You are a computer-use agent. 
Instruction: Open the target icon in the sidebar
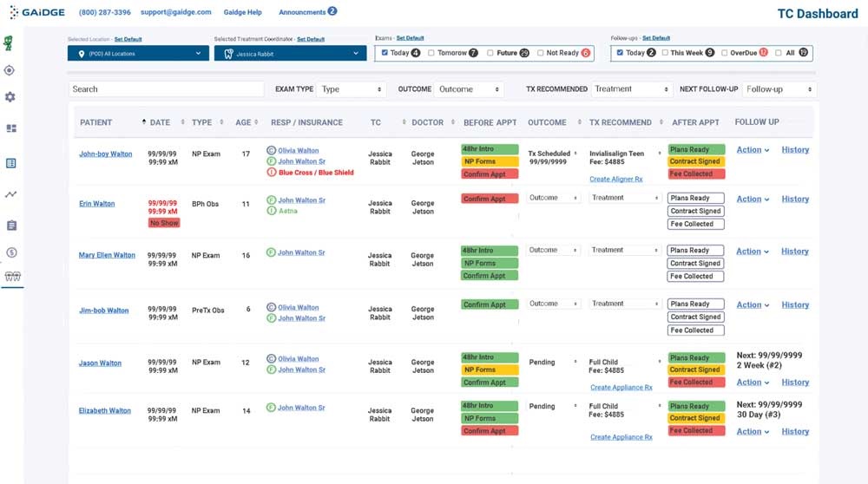10,70
